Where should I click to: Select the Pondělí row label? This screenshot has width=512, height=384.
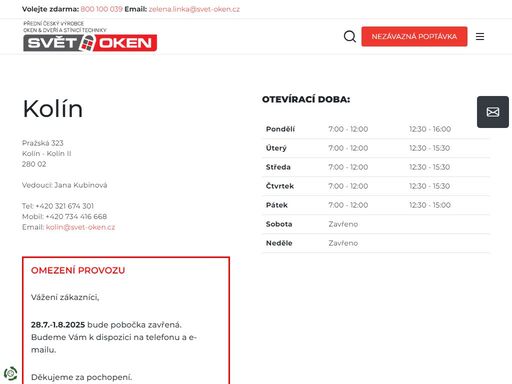(x=280, y=129)
